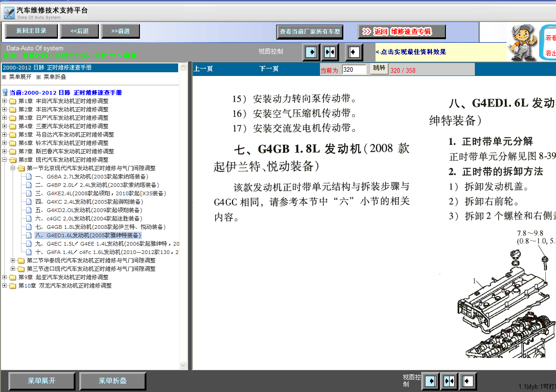Click bottom 菜单折叠 button

point(113,381)
